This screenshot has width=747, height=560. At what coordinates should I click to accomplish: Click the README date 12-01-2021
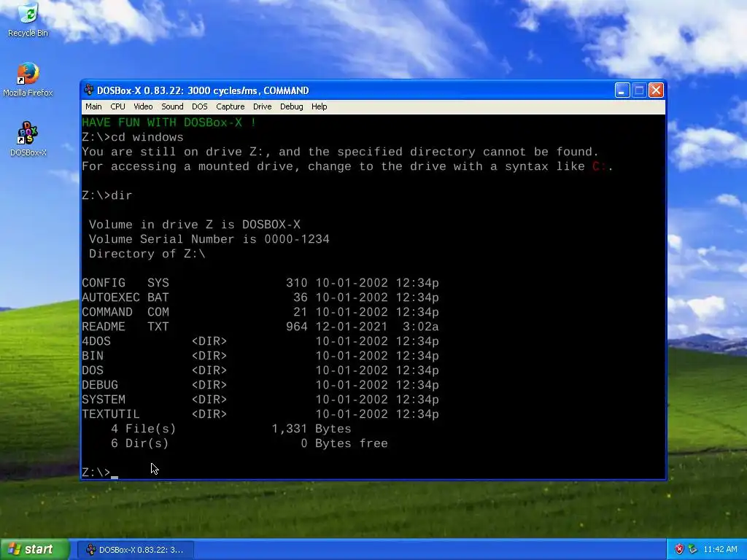[352, 327]
